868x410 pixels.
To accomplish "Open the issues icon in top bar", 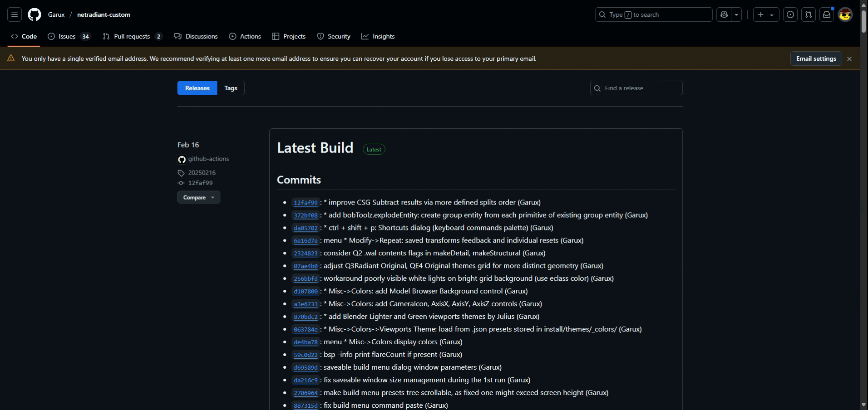I will (x=790, y=15).
